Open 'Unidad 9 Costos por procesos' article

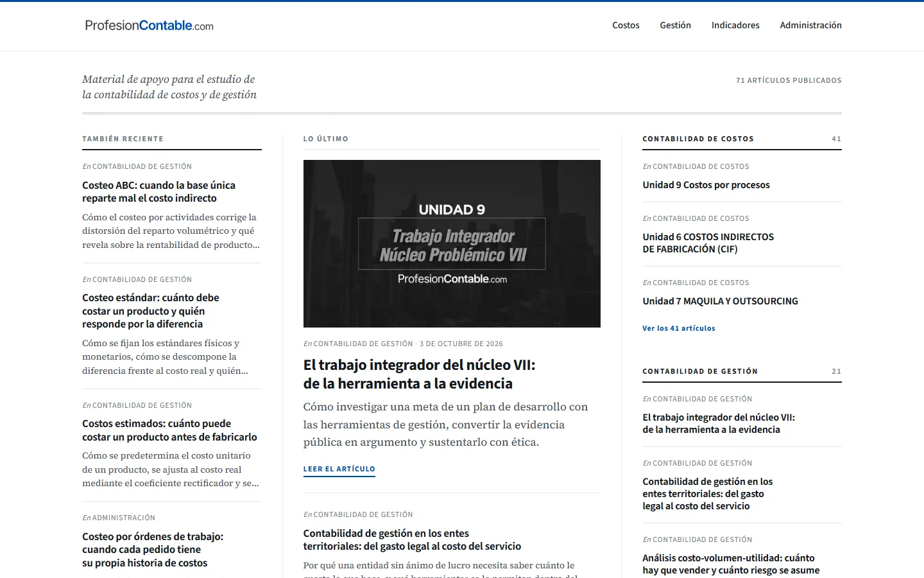[x=706, y=185]
